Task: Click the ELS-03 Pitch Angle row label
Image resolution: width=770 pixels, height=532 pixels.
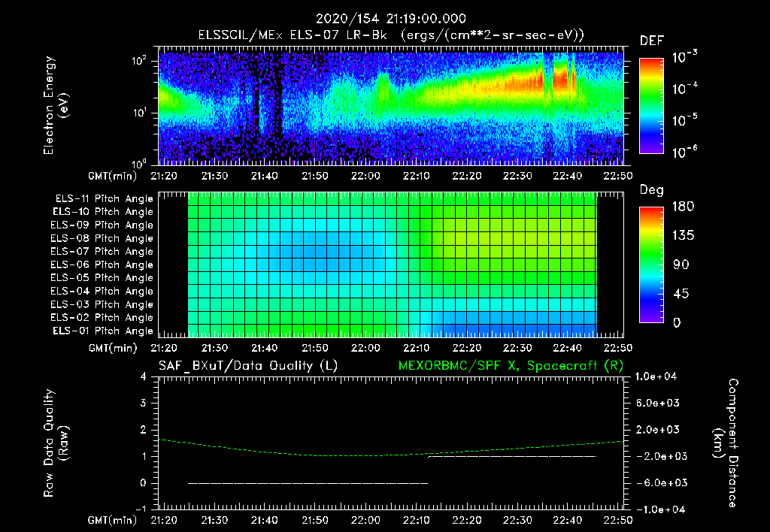Action: (x=102, y=304)
